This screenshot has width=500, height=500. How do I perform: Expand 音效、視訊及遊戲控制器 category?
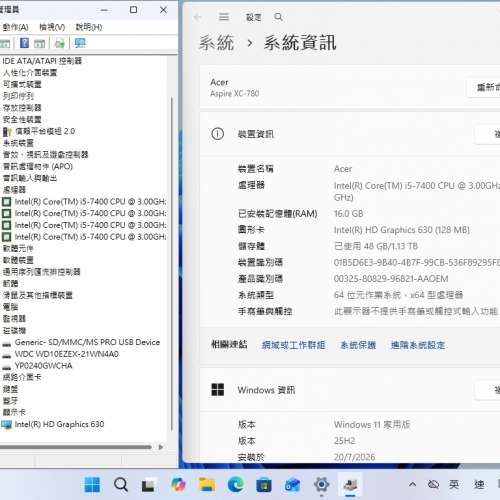(45, 155)
